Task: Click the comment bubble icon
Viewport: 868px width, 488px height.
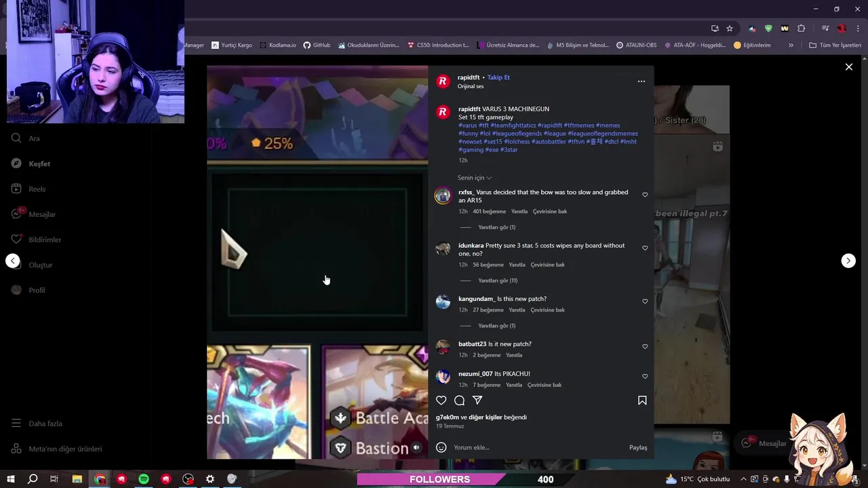Action: [459, 401]
